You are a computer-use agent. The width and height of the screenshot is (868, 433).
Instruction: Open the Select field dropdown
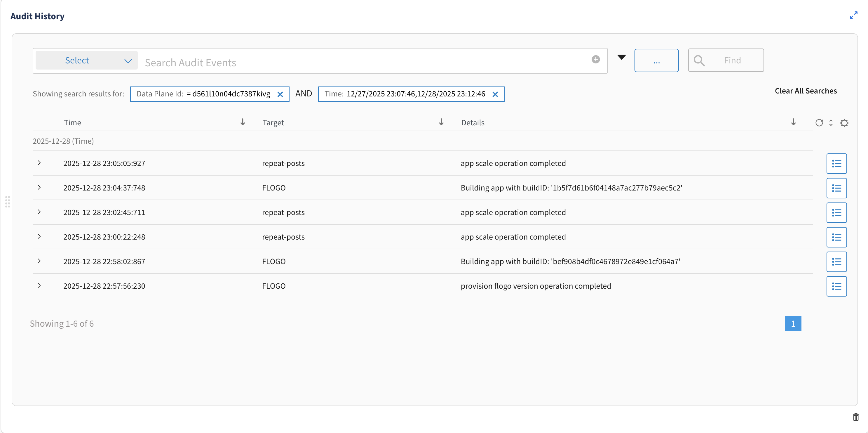pyautogui.click(x=87, y=60)
